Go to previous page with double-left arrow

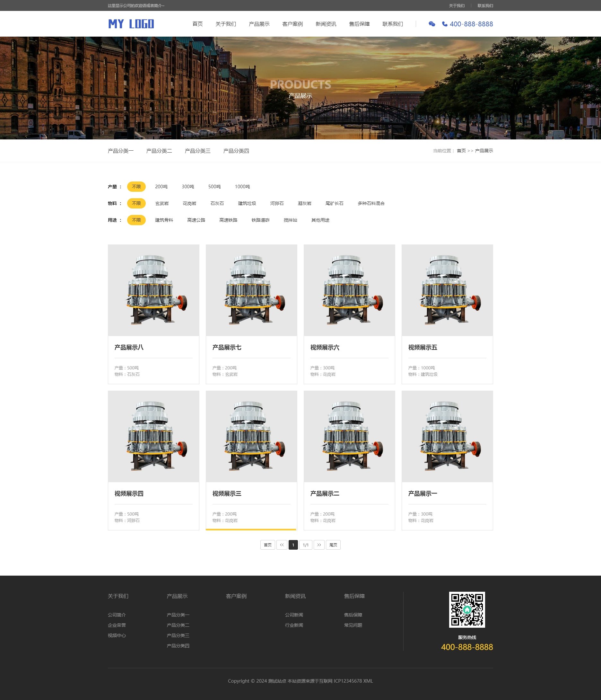click(282, 545)
